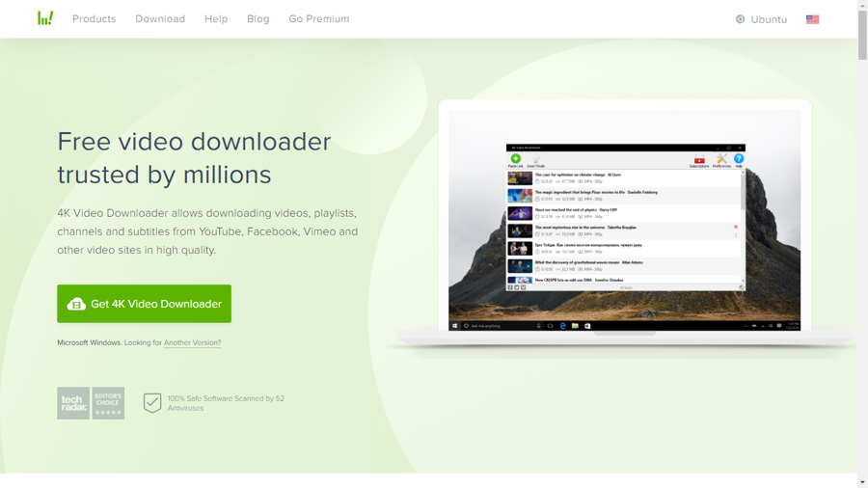868x488 pixels.
Task: Open the Download menu item
Action: [160, 19]
